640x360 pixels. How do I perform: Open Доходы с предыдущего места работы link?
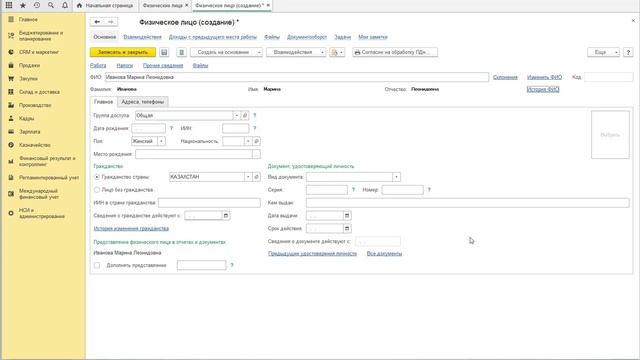click(213, 37)
